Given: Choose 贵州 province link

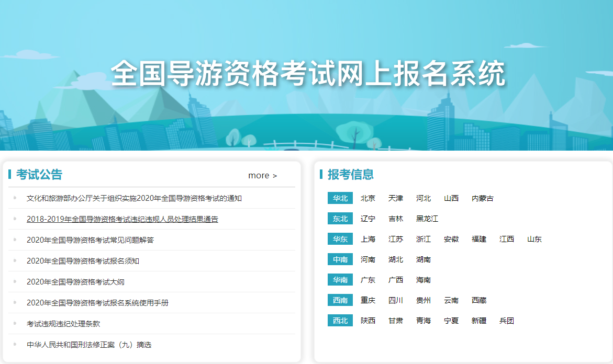Looking at the screenshot, I should [x=423, y=300].
